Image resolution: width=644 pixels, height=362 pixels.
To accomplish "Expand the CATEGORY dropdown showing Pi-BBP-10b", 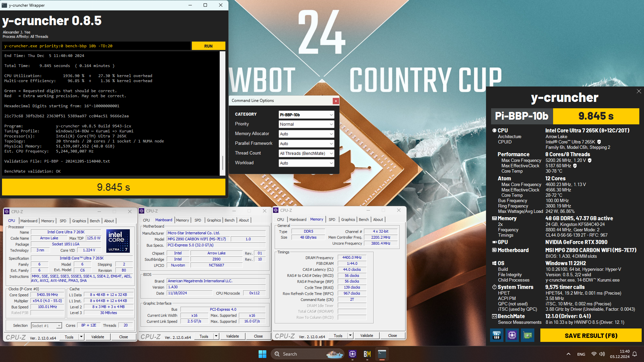I will pyautogui.click(x=306, y=115).
